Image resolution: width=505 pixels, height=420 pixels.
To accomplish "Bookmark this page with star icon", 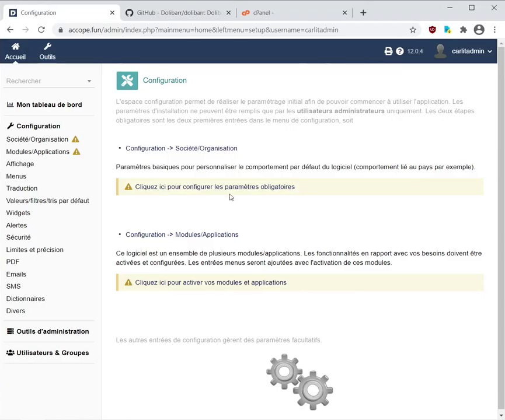I will (413, 30).
